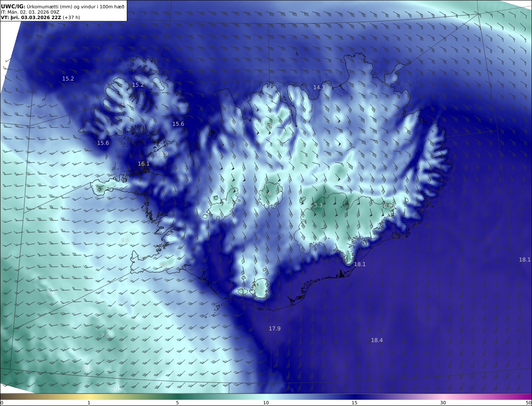
Task: Click the dark green colorbar segment above 5
Action: pyautogui.click(x=177, y=396)
